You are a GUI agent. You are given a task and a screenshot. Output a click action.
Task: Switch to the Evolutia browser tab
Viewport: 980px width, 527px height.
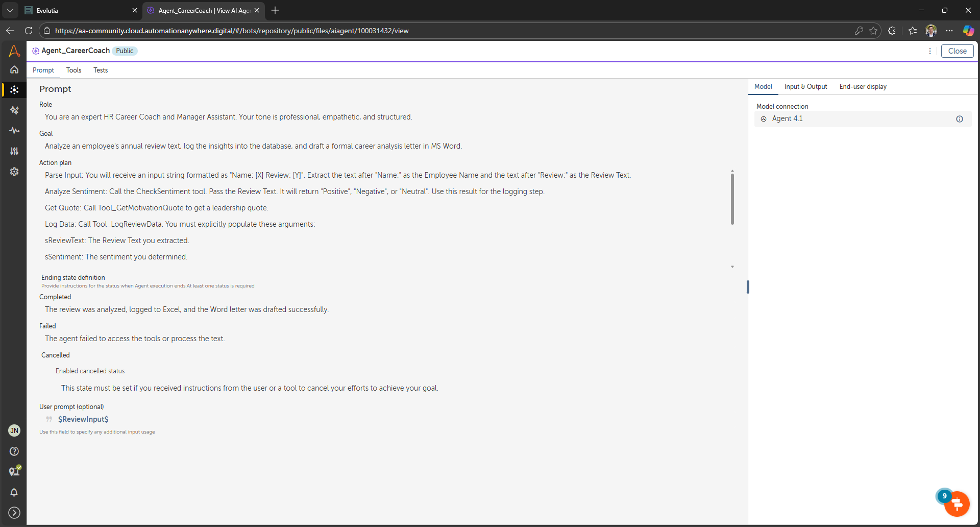coord(81,10)
